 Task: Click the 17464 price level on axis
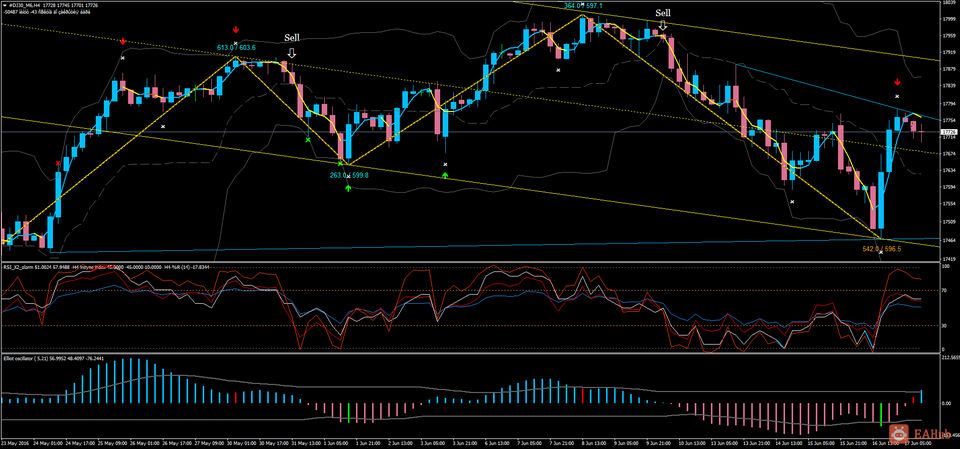(950, 241)
